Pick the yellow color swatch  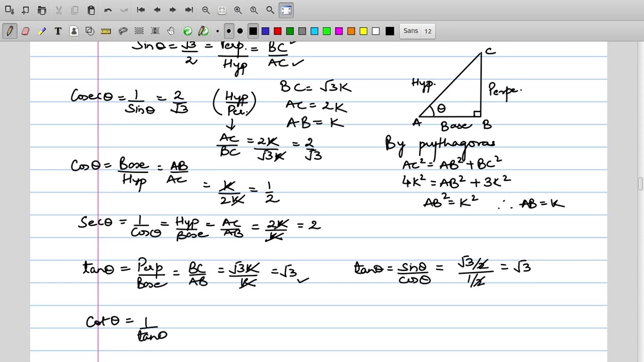coord(363,31)
